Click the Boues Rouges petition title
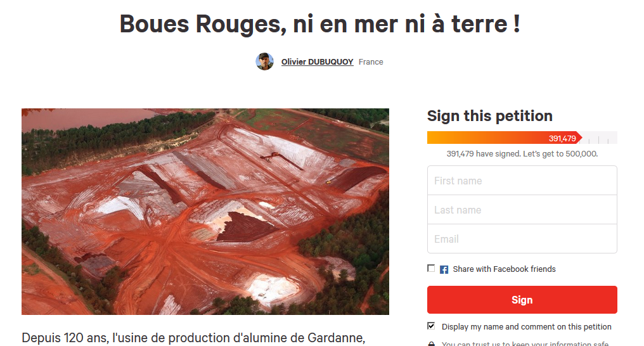 [x=320, y=24]
